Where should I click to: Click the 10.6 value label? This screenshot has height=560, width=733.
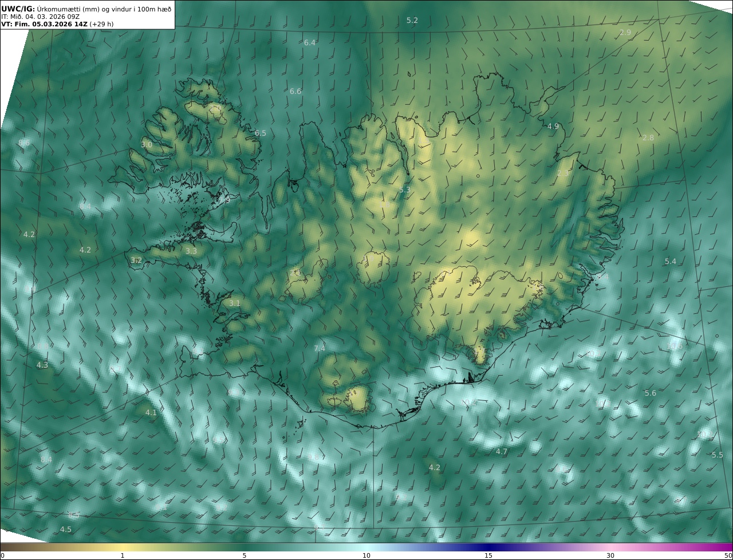tap(676, 346)
